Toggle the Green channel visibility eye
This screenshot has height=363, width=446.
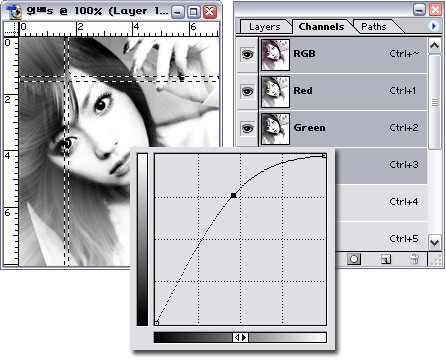pyautogui.click(x=247, y=128)
